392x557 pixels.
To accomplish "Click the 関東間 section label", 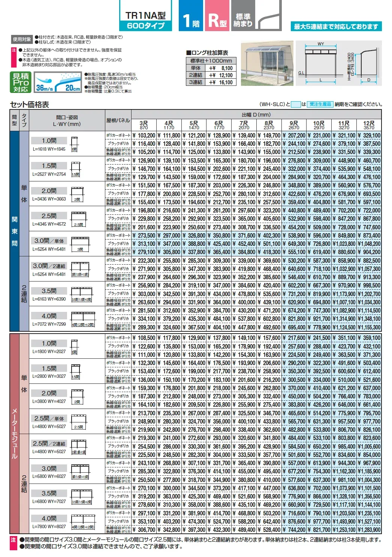I will click(15, 231).
